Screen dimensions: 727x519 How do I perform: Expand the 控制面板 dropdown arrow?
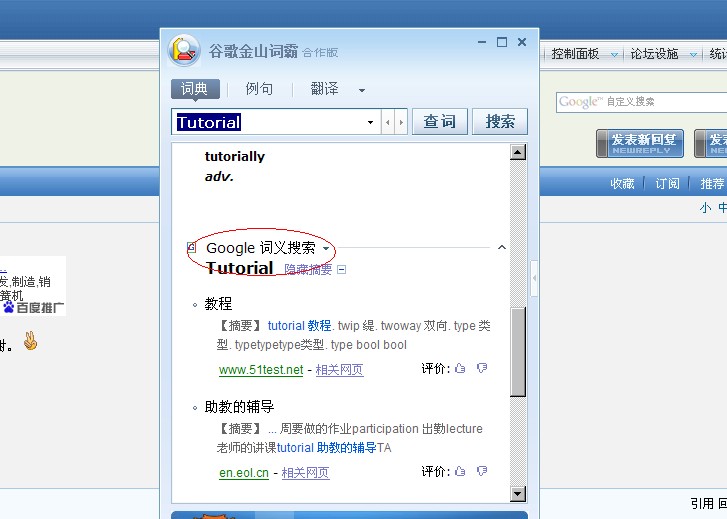tap(614, 55)
